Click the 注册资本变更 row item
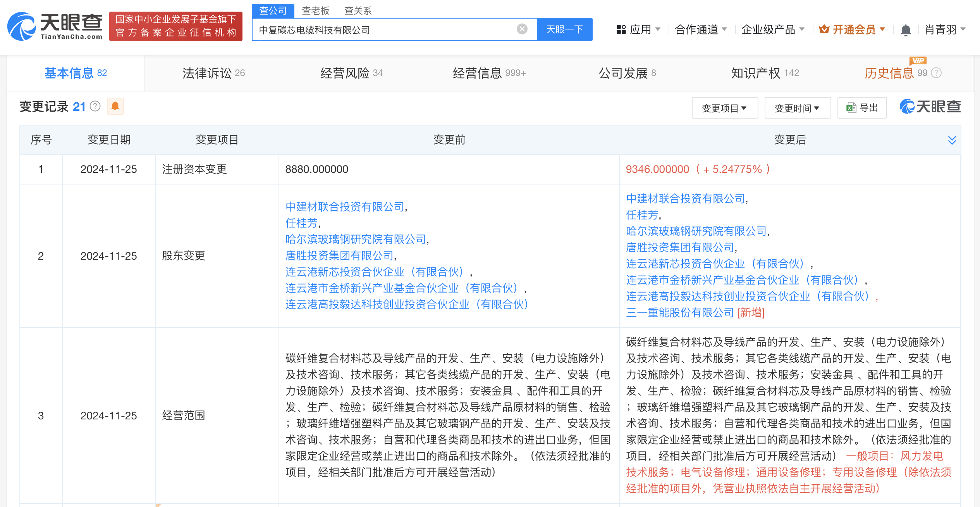The image size is (980, 507). click(x=194, y=169)
